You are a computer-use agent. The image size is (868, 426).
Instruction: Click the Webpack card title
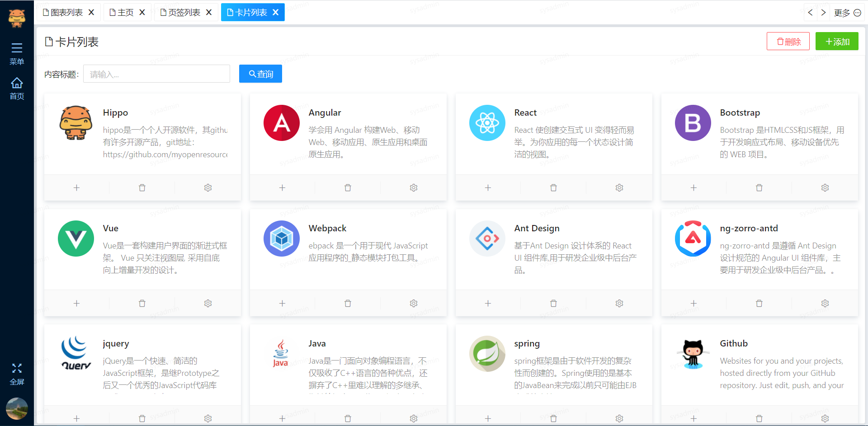[327, 228]
